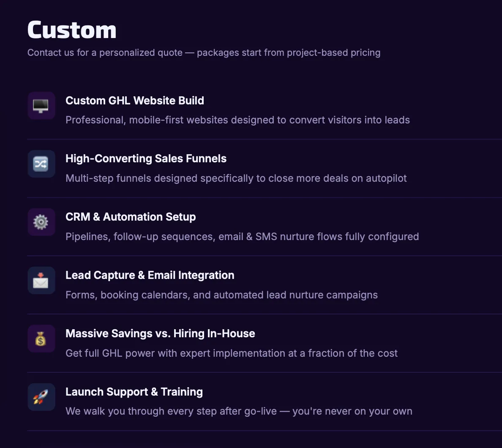Click the mobile-first websites description
This screenshot has width=502, height=448.
click(237, 120)
